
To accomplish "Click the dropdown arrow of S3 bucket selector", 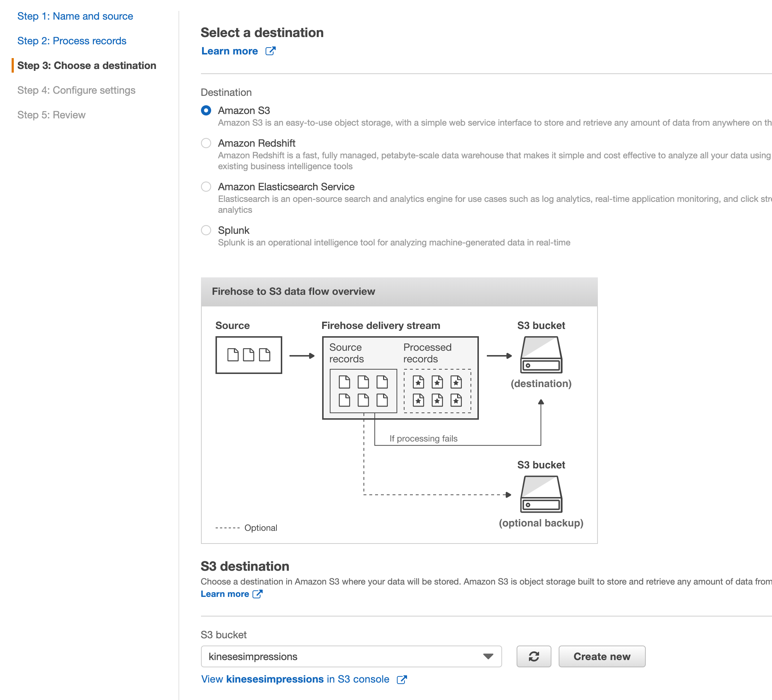I will [488, 656].
